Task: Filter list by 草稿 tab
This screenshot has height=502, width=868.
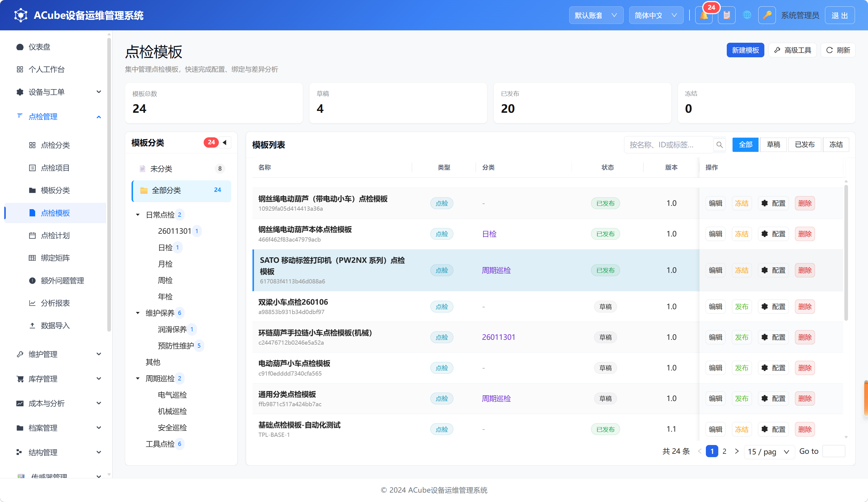Action: pos(773,145)
